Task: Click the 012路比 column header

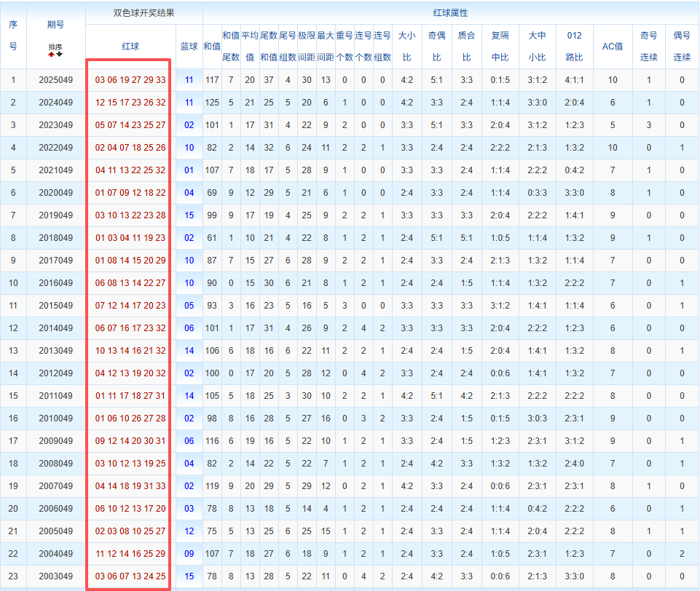Action: click(575, 47)
